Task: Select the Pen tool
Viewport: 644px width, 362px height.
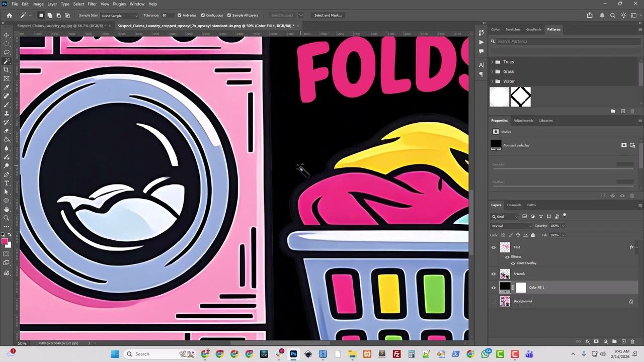Action: point(7,174)
